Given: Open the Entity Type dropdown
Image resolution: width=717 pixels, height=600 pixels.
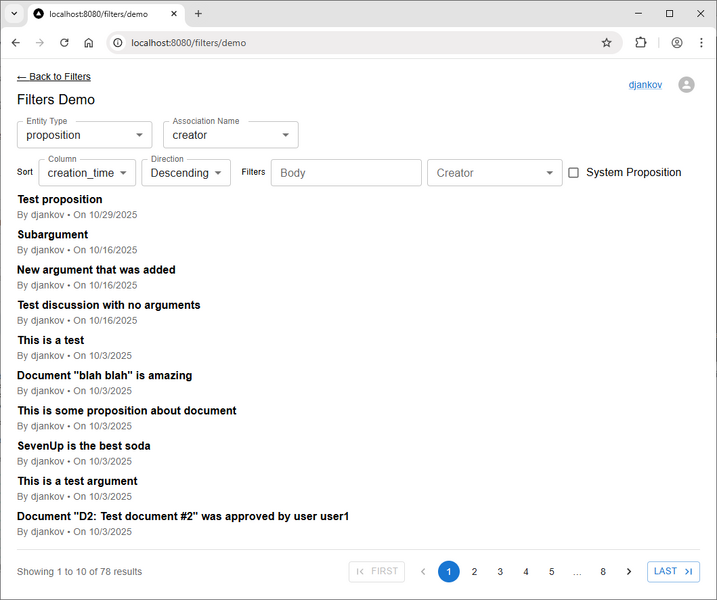Looking at the screenshot, I should click(85, 135).
